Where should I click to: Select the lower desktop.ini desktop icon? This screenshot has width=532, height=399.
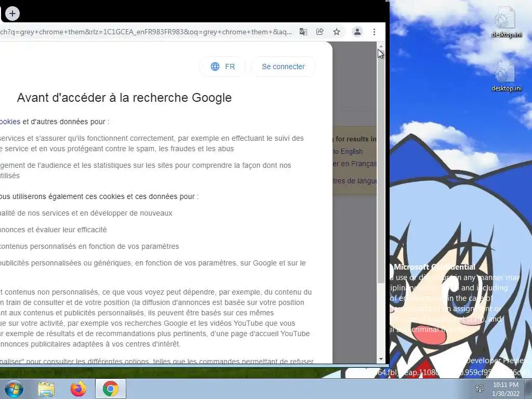click(x=506, y=76)
